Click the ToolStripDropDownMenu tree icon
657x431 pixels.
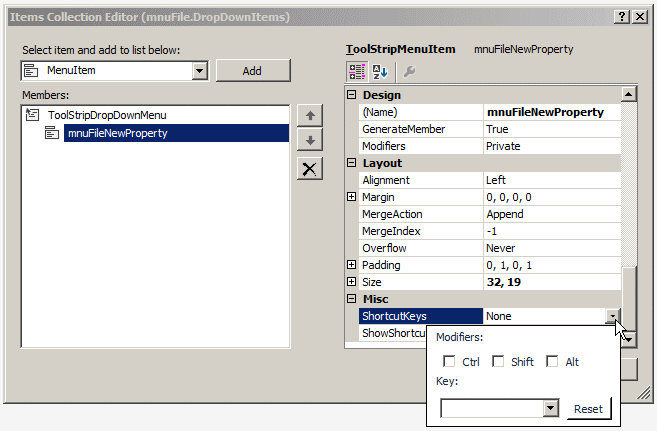click(33, 115)
